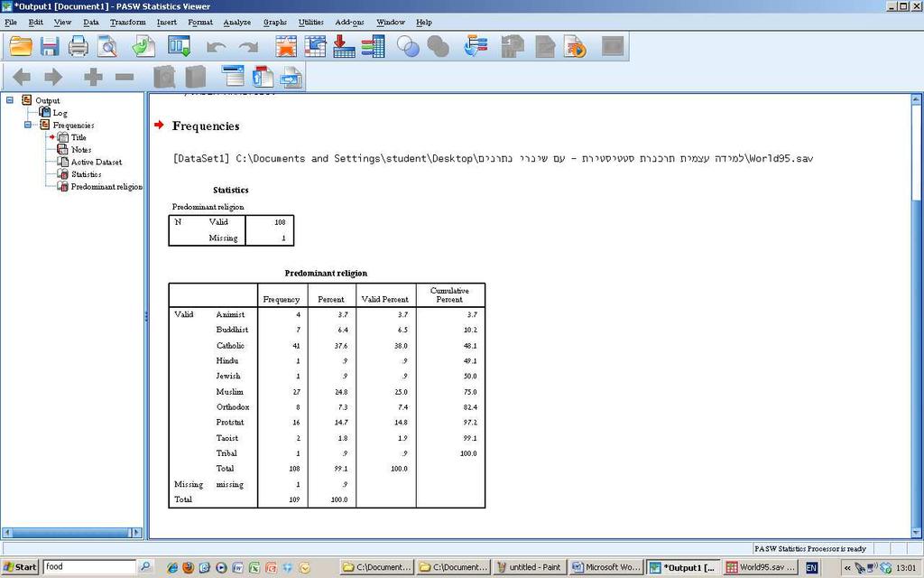The width and height of the screenshot is (924, 578).
Task: Open the Help menu
Action: click(424, 23)
